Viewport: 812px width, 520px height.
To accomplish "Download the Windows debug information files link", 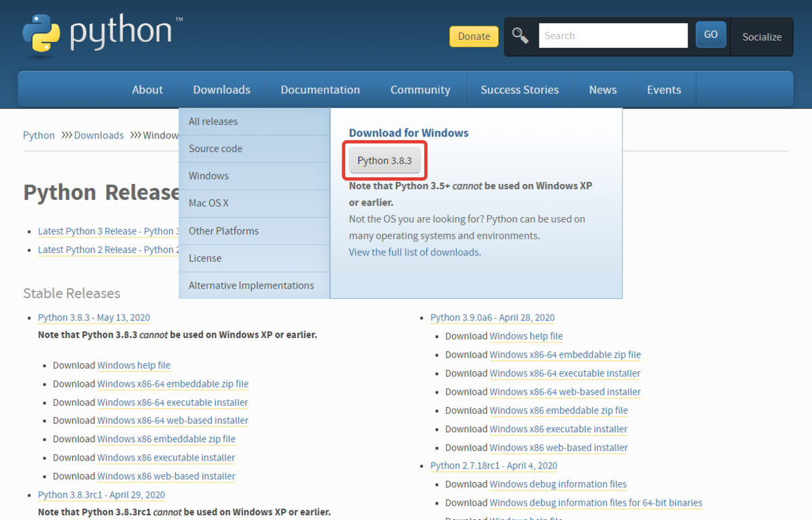I will [x=558, y=484].
